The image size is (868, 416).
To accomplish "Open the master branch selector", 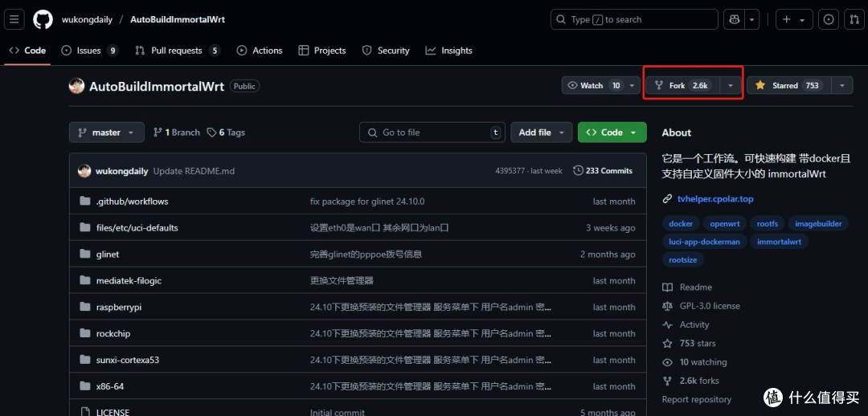I will pos(106,133).
